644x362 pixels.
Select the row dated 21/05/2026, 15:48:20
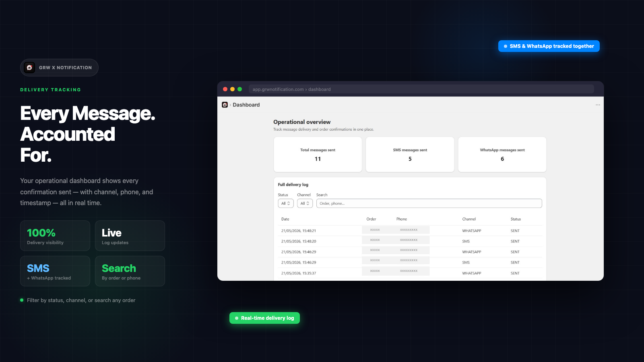tap(410, 241)
